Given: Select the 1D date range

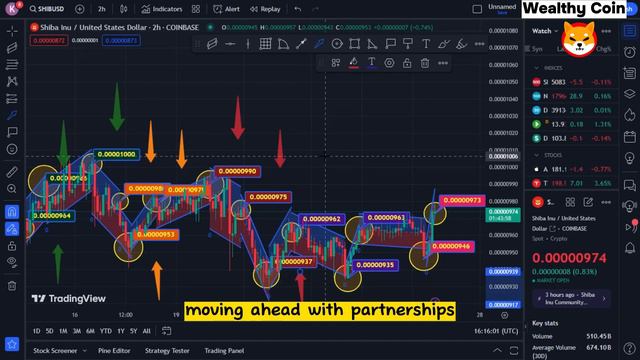Looking at the screenshot, I should pyautogui.click(x=36, y=331).
